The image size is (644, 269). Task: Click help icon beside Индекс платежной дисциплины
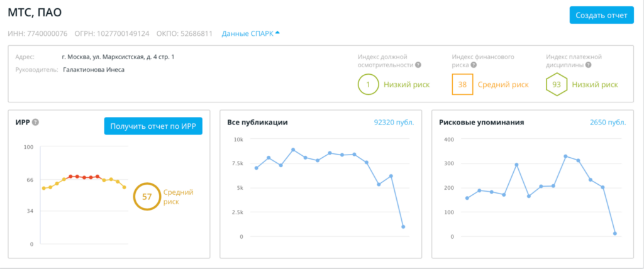(x=589, y=65)
